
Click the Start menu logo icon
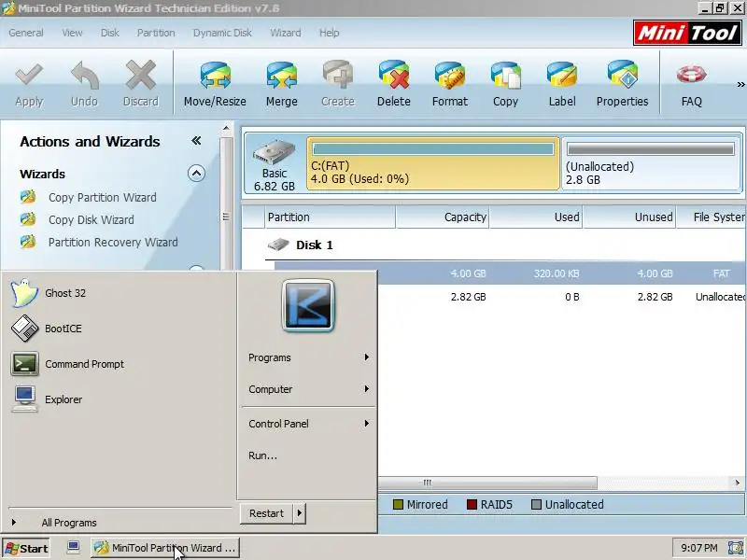tap(308, 305)
